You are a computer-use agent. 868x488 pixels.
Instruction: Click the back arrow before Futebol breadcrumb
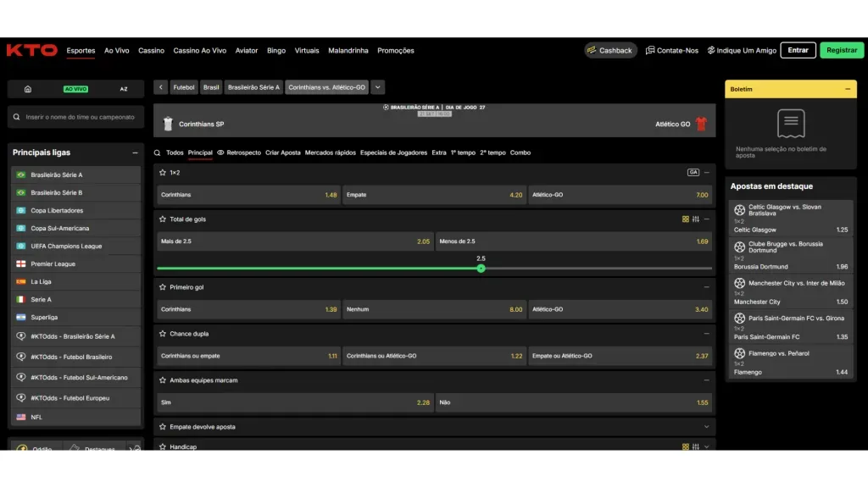[x=161, y=87]
